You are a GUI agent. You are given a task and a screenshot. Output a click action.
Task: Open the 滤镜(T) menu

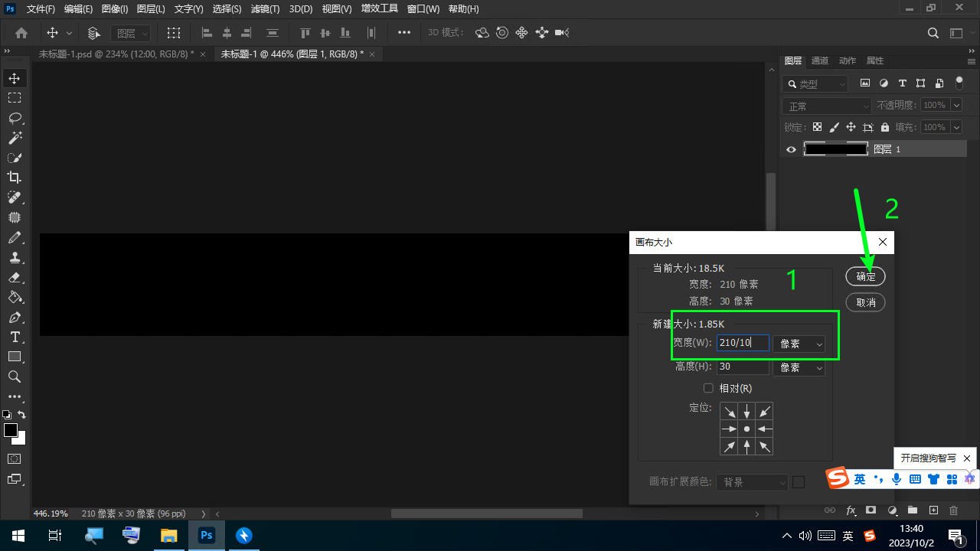[265, 9]
